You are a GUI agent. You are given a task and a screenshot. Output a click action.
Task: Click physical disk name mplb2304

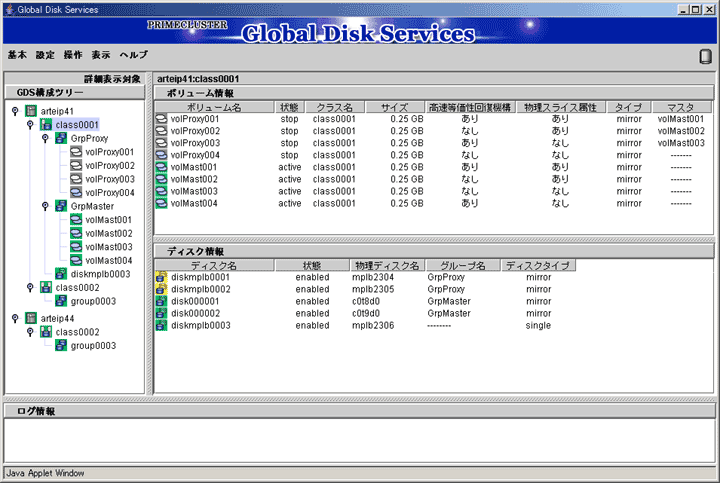[373, 277]
